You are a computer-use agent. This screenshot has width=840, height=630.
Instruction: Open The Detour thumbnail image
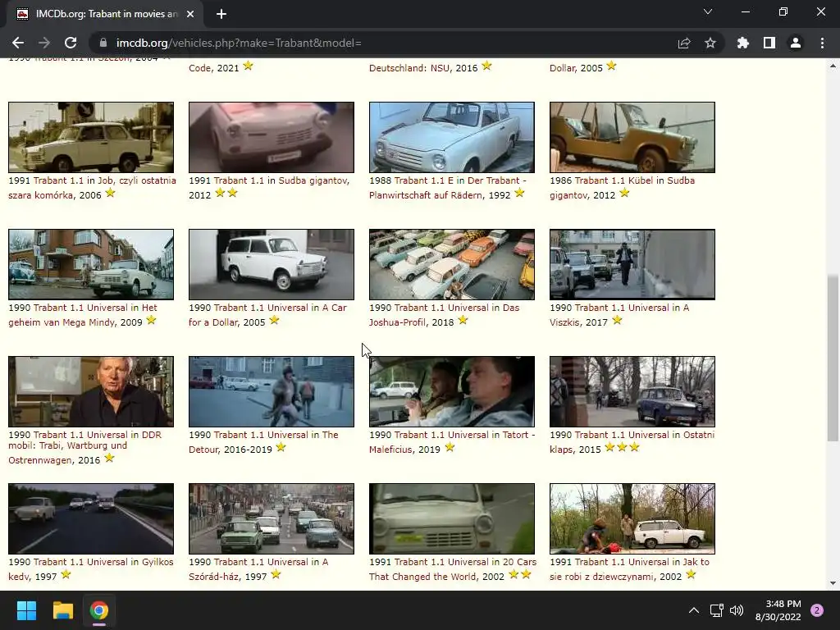click(271, 391)
